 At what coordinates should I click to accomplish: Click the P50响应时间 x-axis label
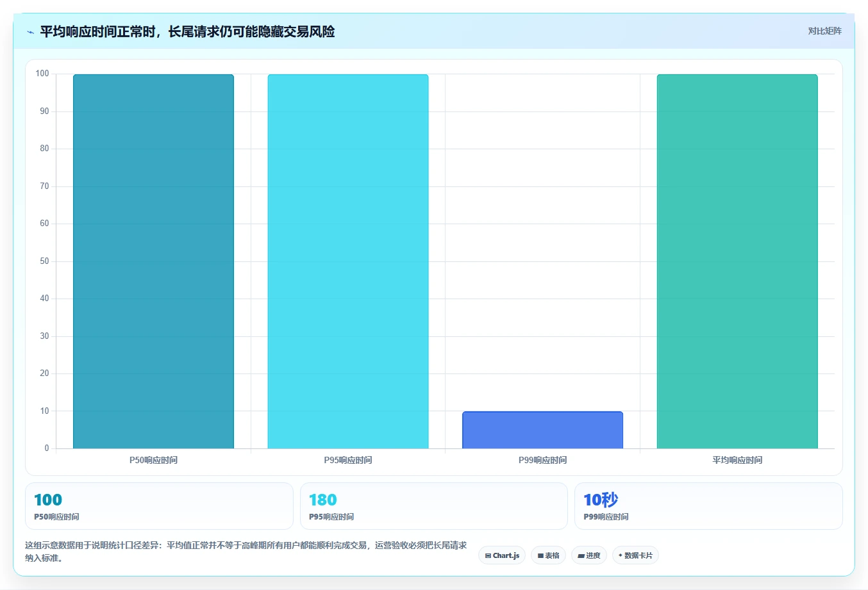153,460
